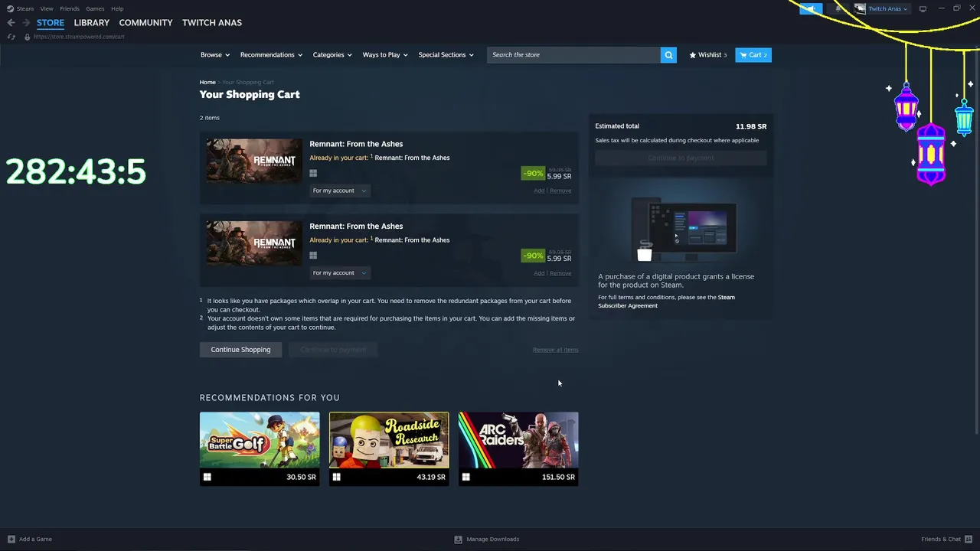
Task: Click Remove on the second Remnant item
Action: pyautogui.click(x=560, y=273)
